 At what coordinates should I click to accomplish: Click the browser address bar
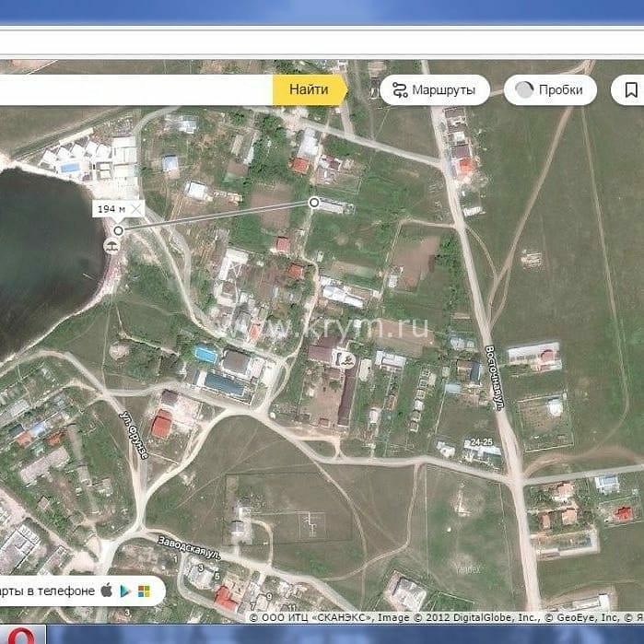click(322, 41)
